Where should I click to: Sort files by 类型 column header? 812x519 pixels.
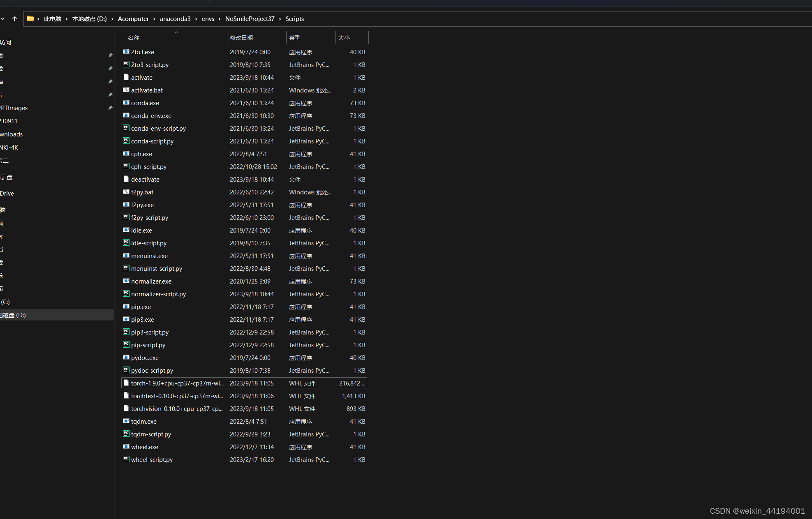[x=295, y=38]
